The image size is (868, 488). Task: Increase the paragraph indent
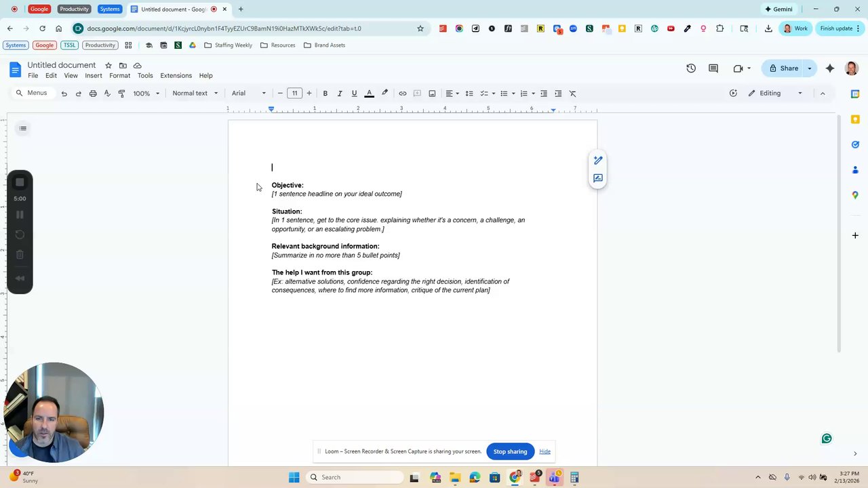pyautogui.click(x=558, y=94)
